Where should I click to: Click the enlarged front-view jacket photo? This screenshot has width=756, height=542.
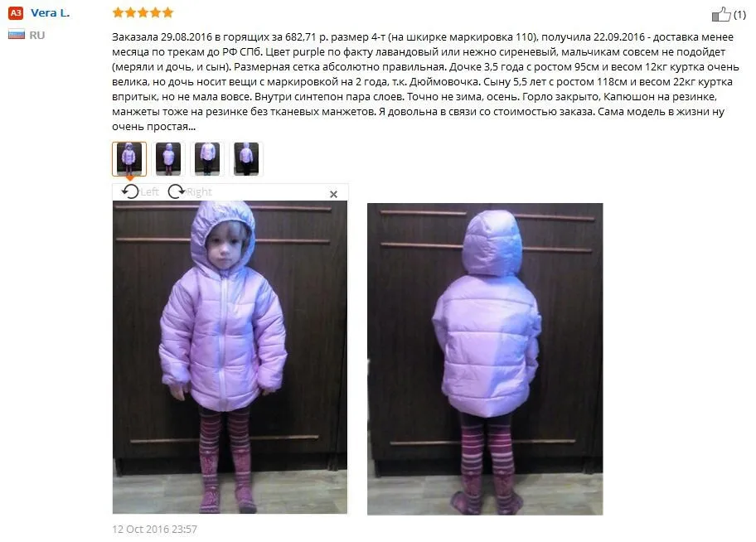pos(230,357)
